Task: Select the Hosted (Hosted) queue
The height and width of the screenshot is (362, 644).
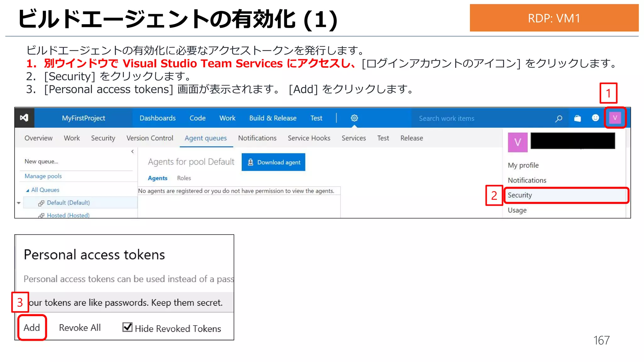Action: coord(68,215)
